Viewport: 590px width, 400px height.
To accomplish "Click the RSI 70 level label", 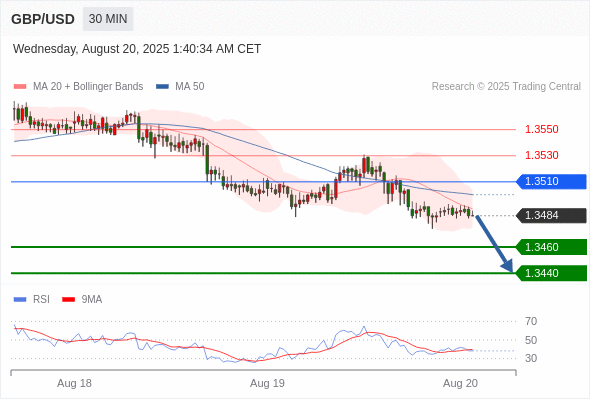I will coord(531,321).
